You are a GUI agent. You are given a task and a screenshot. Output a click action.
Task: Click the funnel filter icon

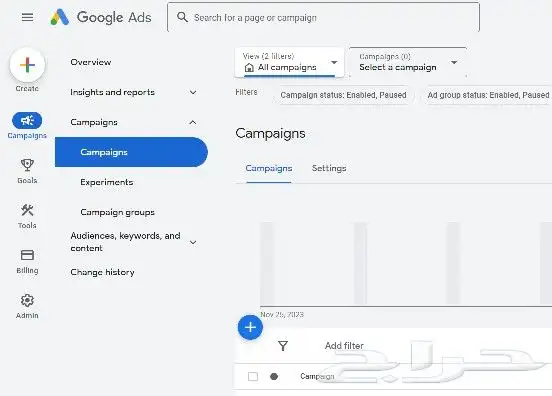(x=283, y=346)
